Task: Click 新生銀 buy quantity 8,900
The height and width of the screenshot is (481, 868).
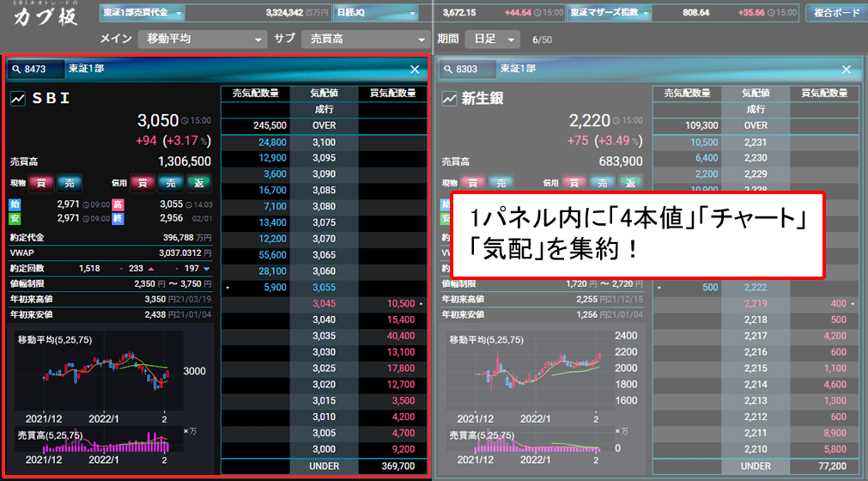Action: point(835,433)
